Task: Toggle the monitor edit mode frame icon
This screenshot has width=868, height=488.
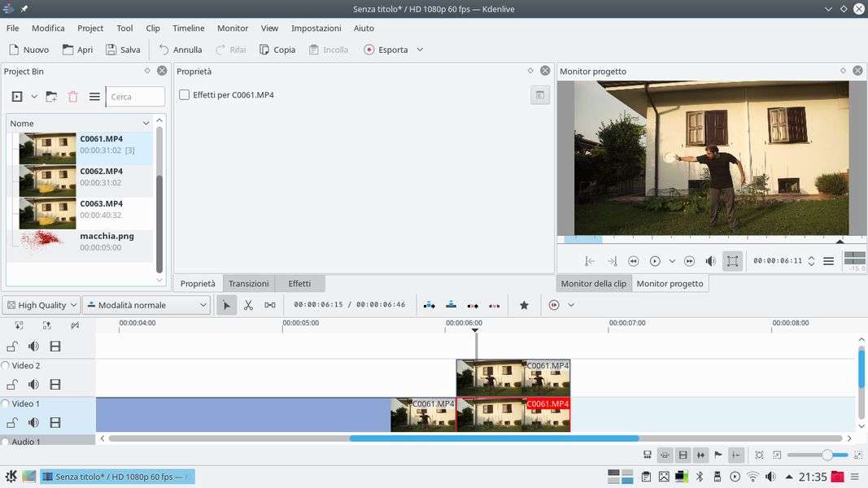Action: 732,261
